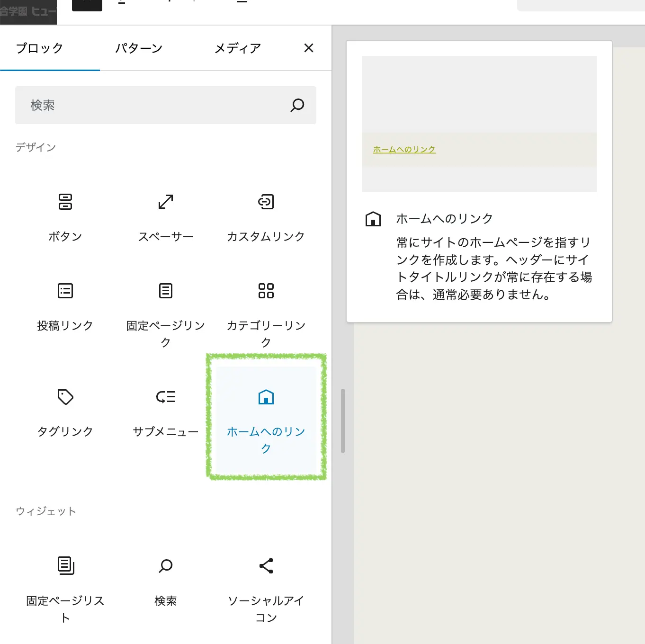This screenshot has width=645, height=644.
Task: Choose the 投稿リンク post link block
Action: (x=65, y=306)
